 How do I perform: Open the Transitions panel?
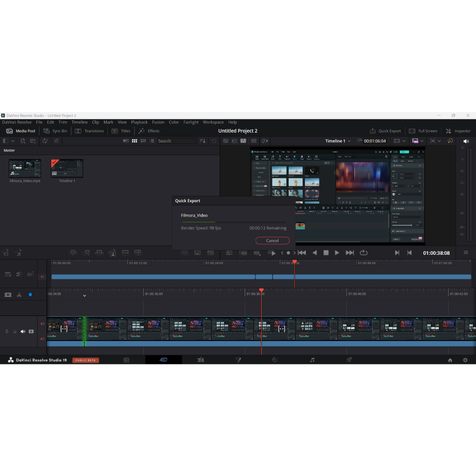(89, 131)
